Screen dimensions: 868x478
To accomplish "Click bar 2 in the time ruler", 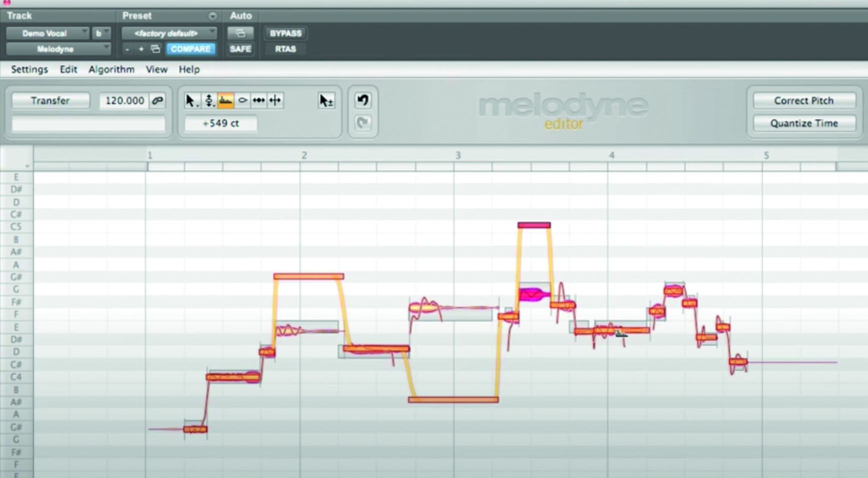I will (304, 155).
